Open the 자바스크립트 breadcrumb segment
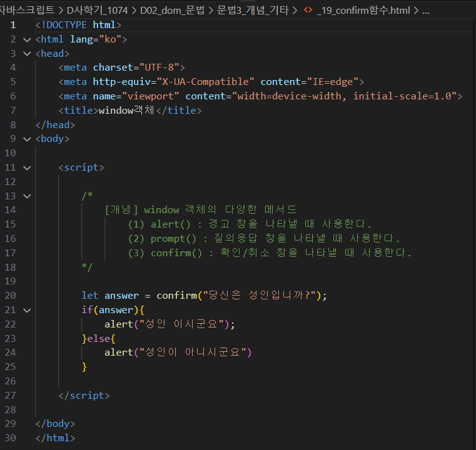476x450 pixels. click(27, 11)
